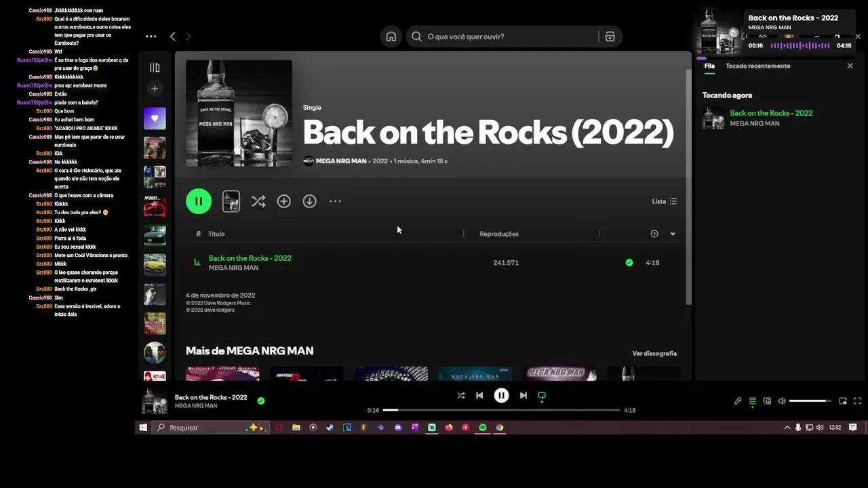
Task: Open Connect to a device icon
Action: click(x=767, y=401)
